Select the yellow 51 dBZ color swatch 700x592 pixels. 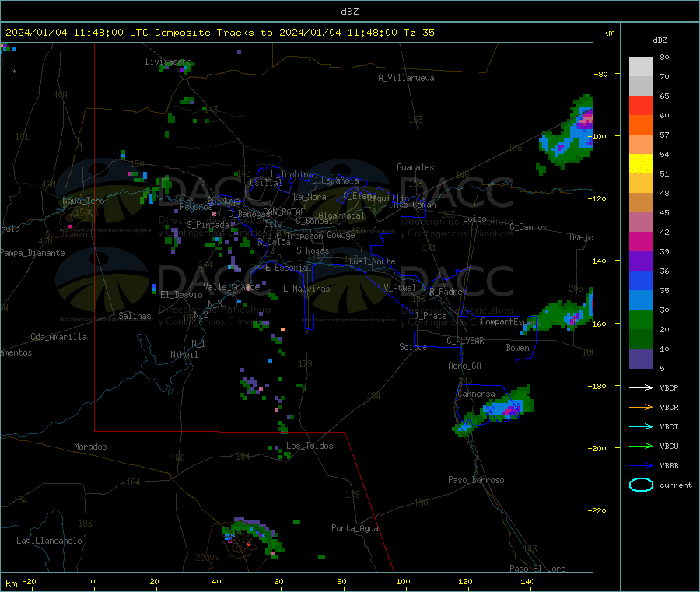[641, 164]
